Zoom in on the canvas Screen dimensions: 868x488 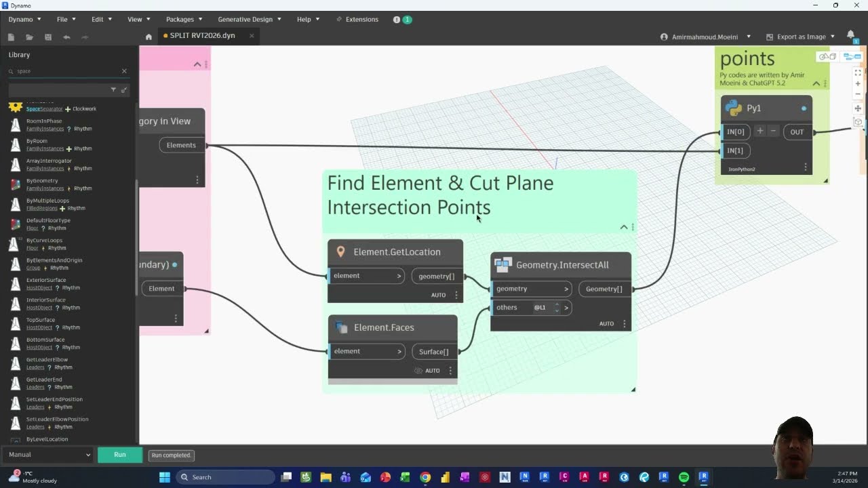point(858,83)
